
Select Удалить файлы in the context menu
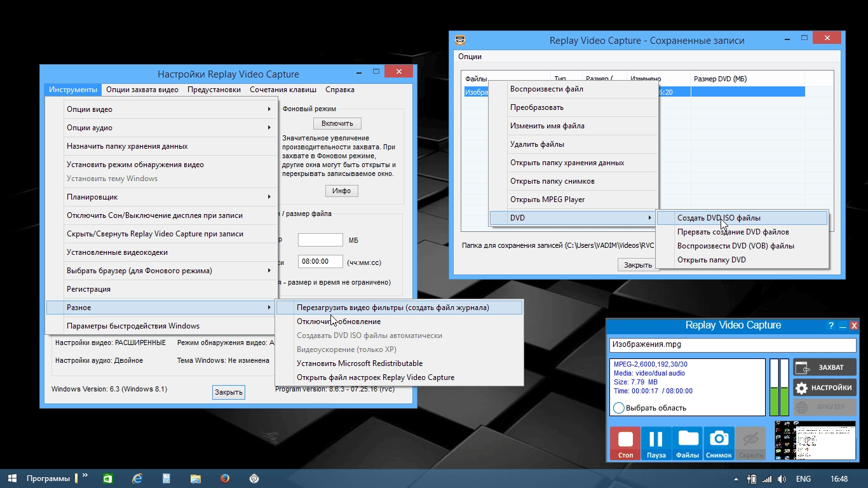click(573, 144)
